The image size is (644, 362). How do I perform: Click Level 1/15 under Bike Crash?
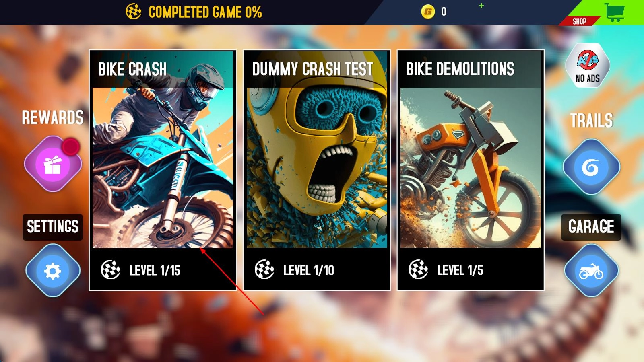155,270
